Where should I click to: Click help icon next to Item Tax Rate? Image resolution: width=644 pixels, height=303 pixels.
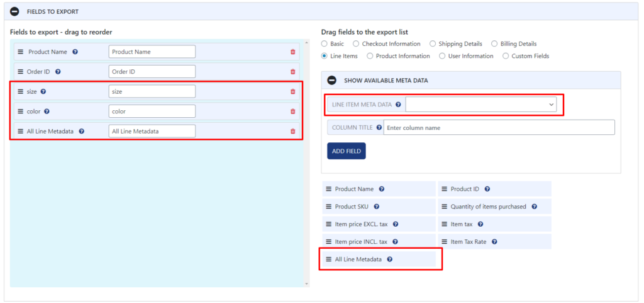click(494, 242)
